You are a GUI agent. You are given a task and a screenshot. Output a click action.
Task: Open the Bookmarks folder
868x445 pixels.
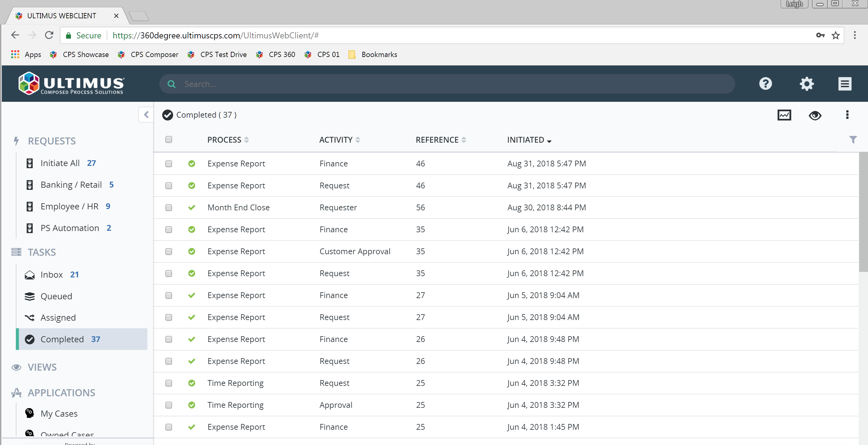pos(373,55)
